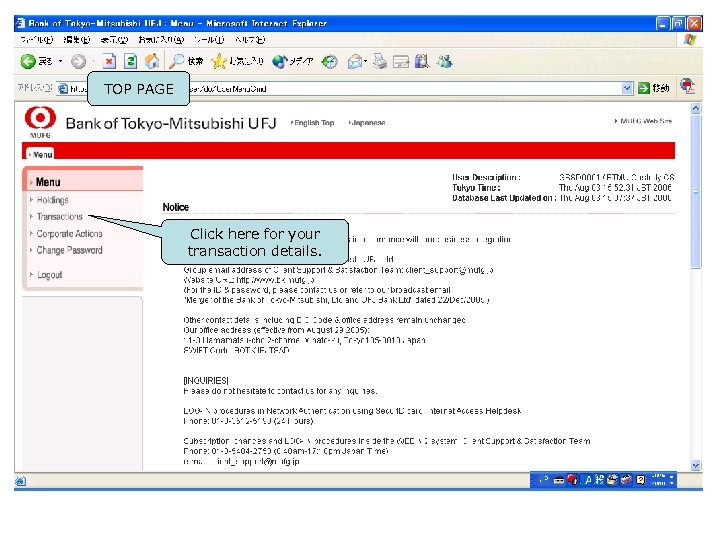Click Logout in the side menu
This screenshot has width=720, height=540.
[50, 275]
